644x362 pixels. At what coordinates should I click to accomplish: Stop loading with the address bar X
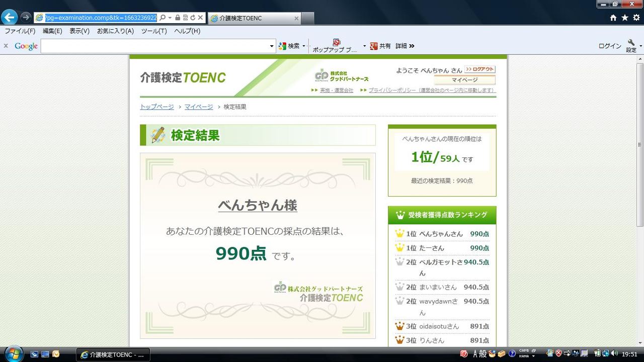coord(200,18)
